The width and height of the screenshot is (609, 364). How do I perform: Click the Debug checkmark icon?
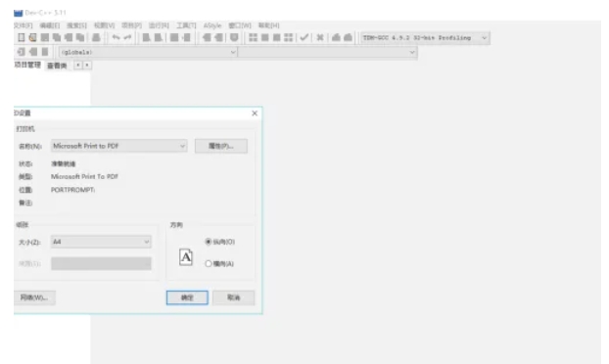pyautogui.click(x=304, y=37)
